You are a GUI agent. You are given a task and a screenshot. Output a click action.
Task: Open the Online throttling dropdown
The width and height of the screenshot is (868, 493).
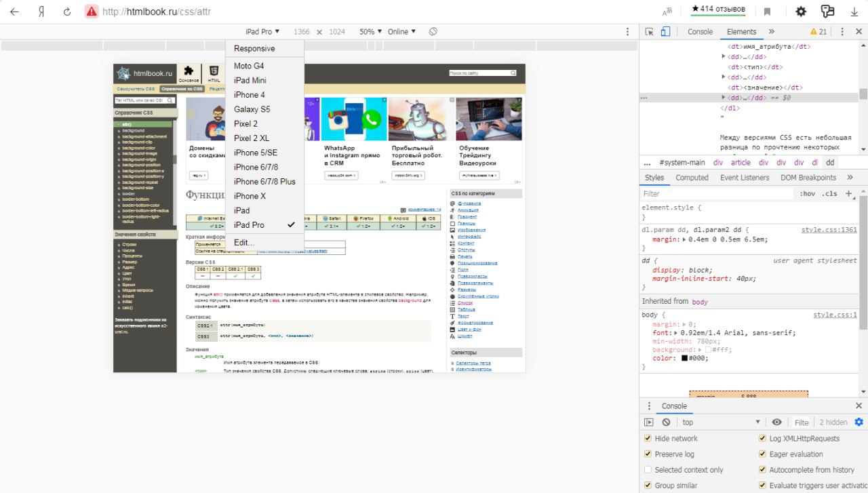click(401, 32)
